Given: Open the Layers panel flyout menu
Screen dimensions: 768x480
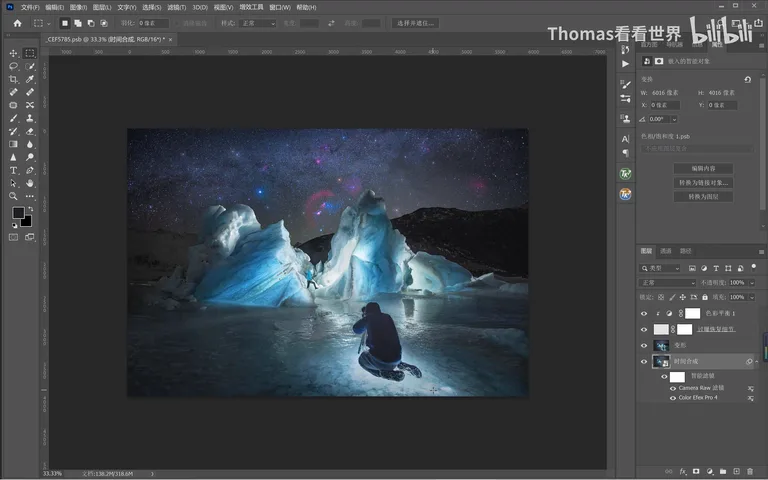Looking at the screenshot, I should 761,252.
